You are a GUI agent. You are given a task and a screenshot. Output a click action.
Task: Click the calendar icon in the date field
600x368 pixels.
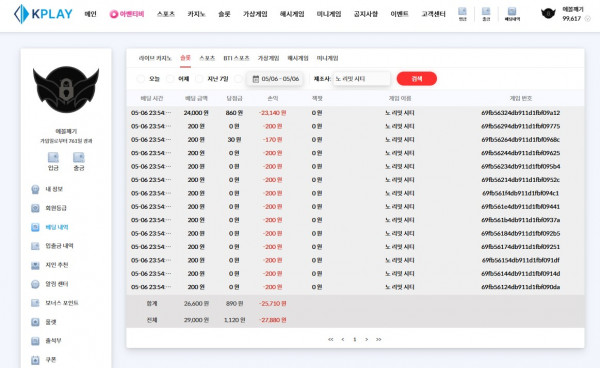(256, 79)
